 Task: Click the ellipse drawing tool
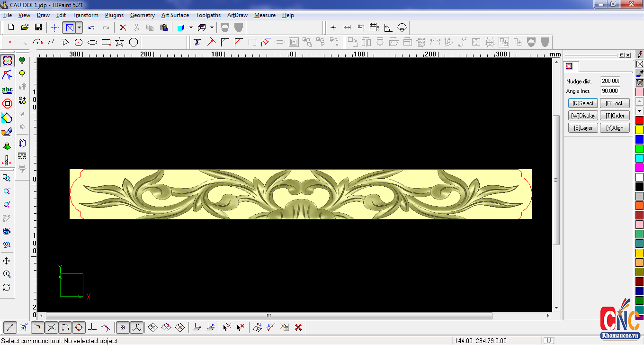coord(92,42)
